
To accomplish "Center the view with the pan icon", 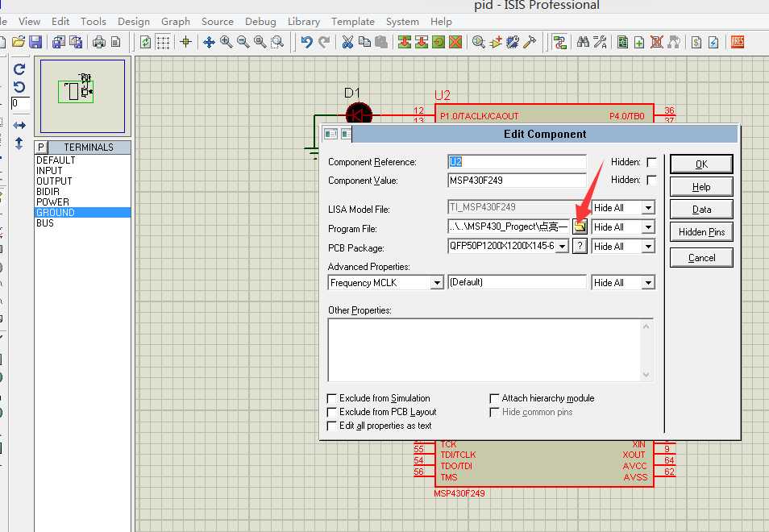I will coord(209,42).
